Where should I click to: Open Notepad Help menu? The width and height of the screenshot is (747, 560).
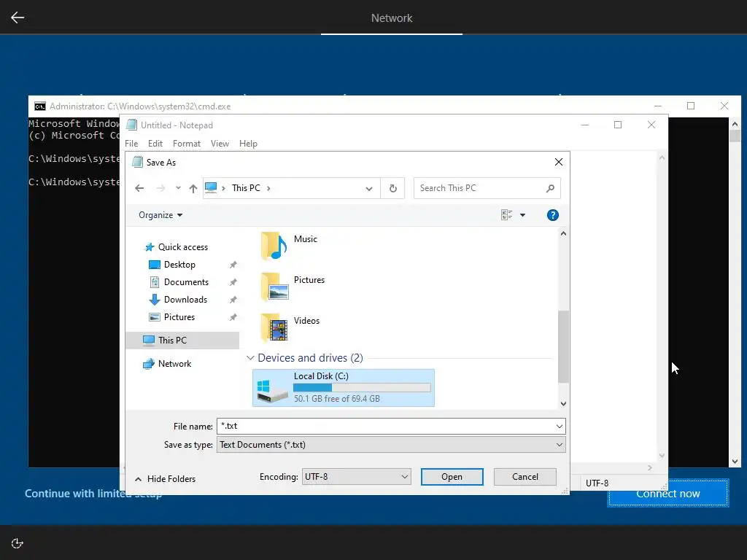(x=248, y=144)
